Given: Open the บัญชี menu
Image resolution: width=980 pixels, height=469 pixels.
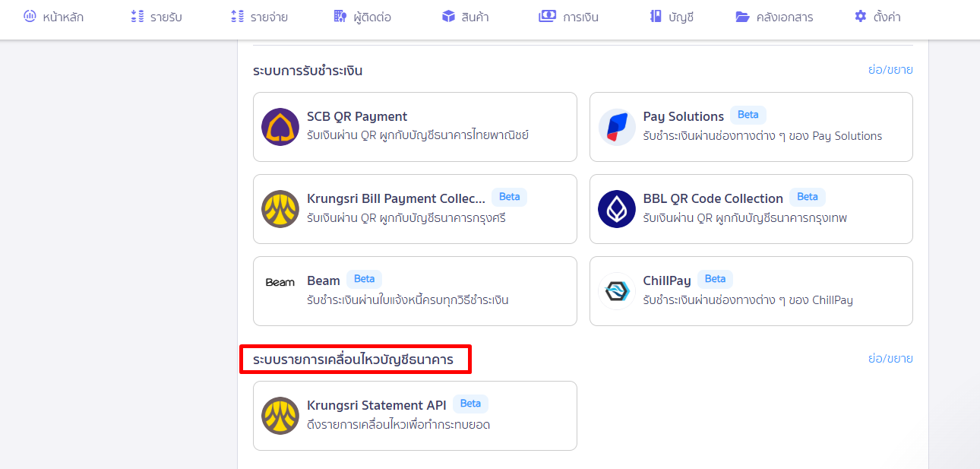Looking at the screenshot, I should pyautogui.click(x=672, y=17).
